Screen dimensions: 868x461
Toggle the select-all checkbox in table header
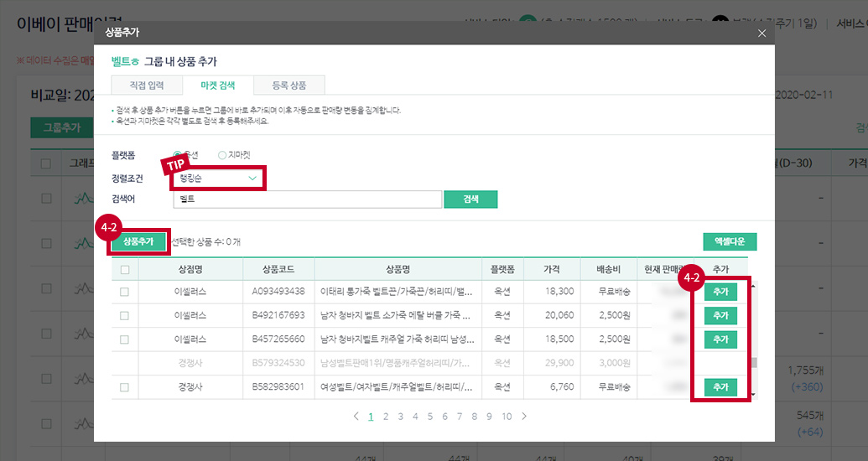[x=125, y=270]
